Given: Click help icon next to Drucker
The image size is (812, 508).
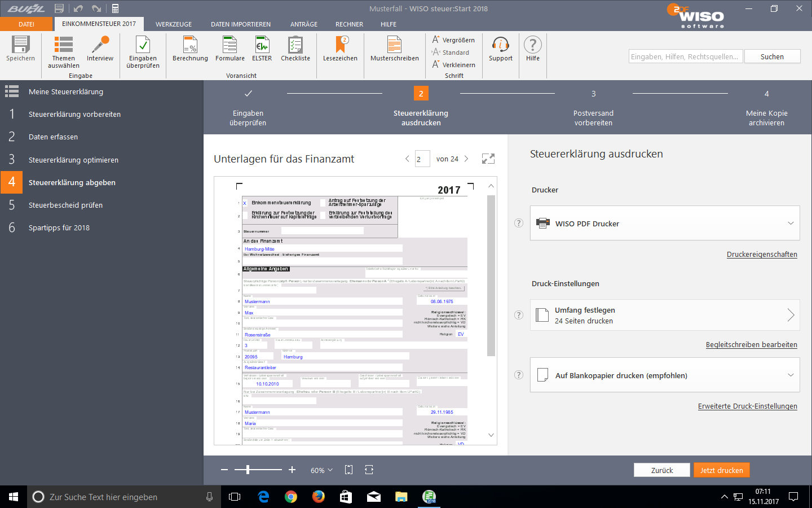Looking at the screenshot, I should tap(519, 223).
